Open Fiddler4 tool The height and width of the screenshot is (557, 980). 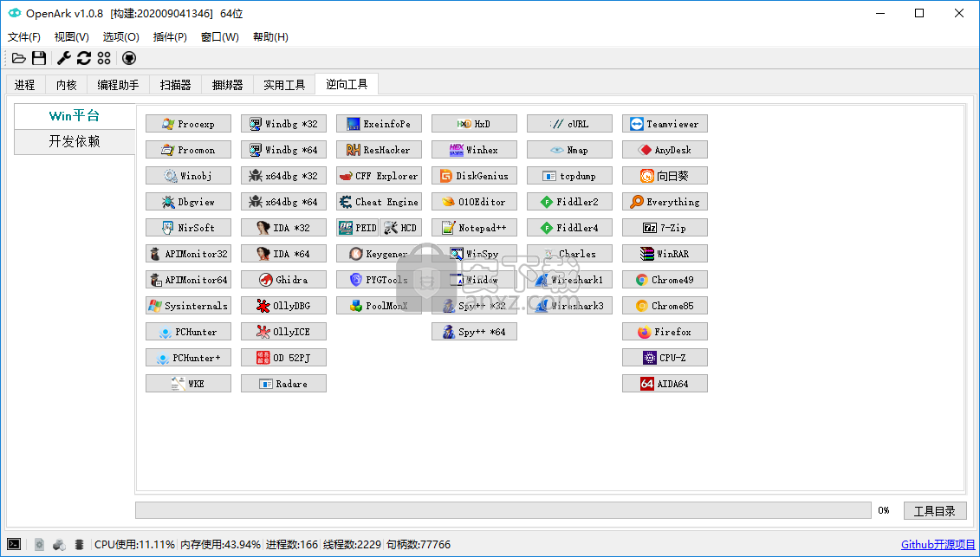tap(569, 228)
